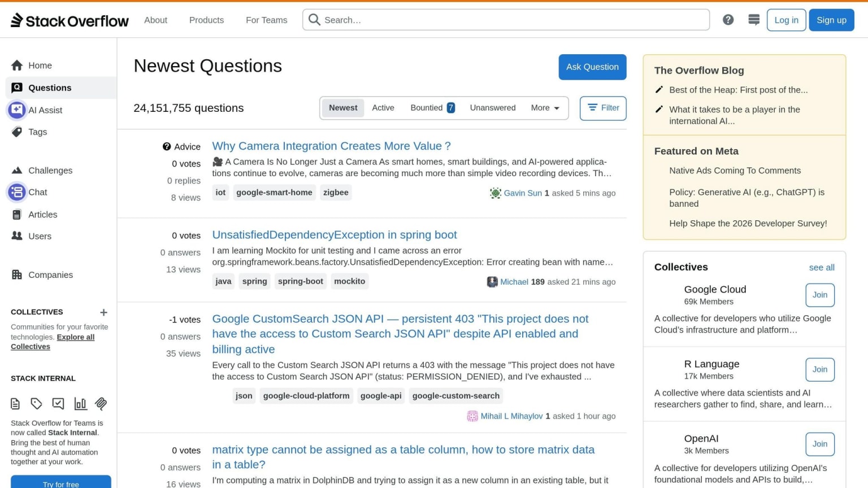Click pencil icon beside What it takes post
The image size is (868, 488).
(659, 109)
